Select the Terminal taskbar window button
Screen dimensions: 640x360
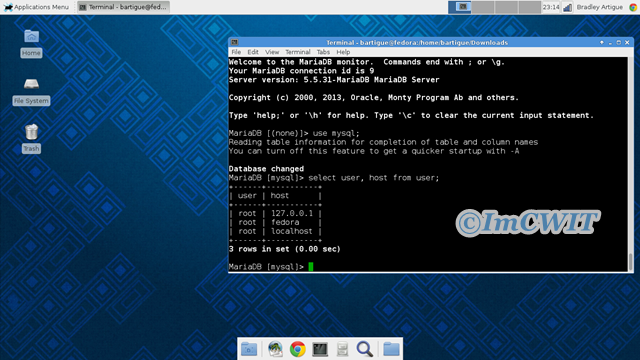(x=123, y=7)
